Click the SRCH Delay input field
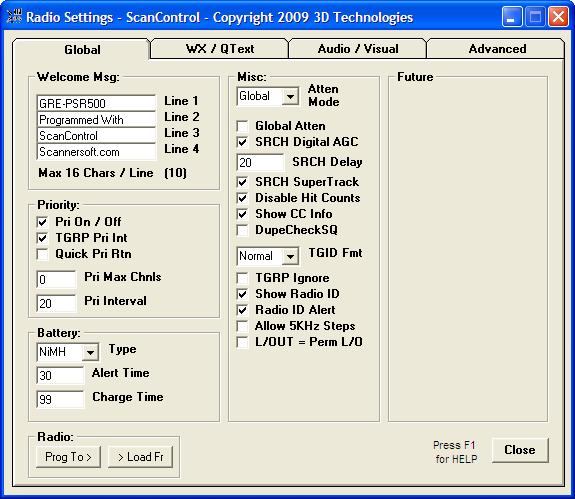Screen dimensions: 575x499 tap(260, 162)
